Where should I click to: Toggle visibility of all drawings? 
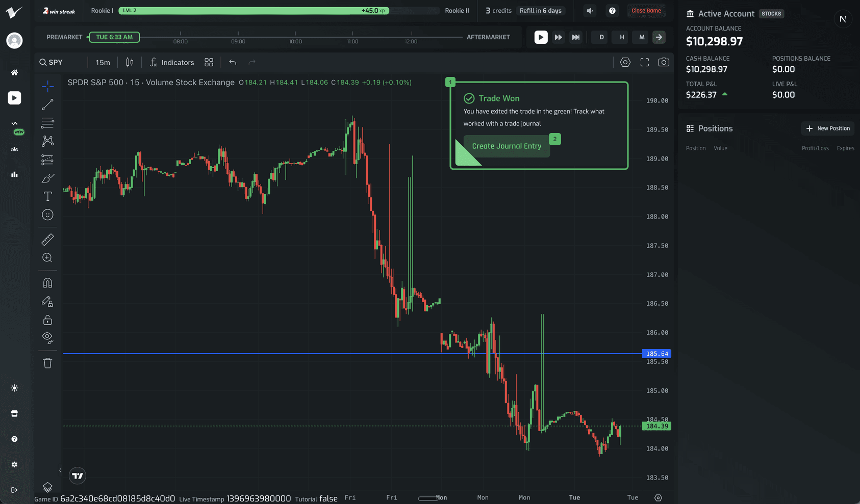tap(47, 338)
